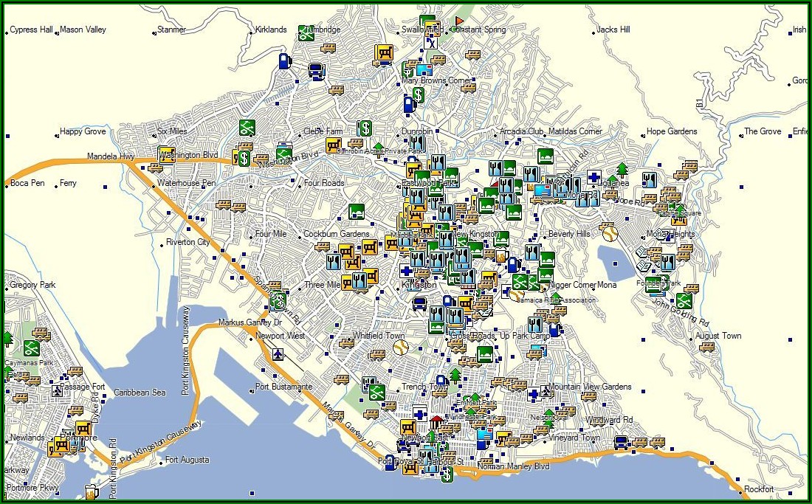Viewport: 812px width, 504px height.
Task: Select the lodging bed icon below Matildas Corner
Action: [545, 156]
